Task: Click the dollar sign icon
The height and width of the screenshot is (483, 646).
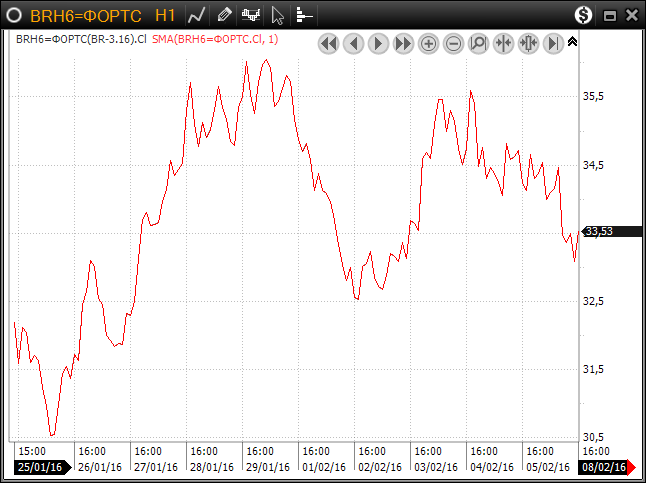Action: pyautogui.click(x=583, y=15)
